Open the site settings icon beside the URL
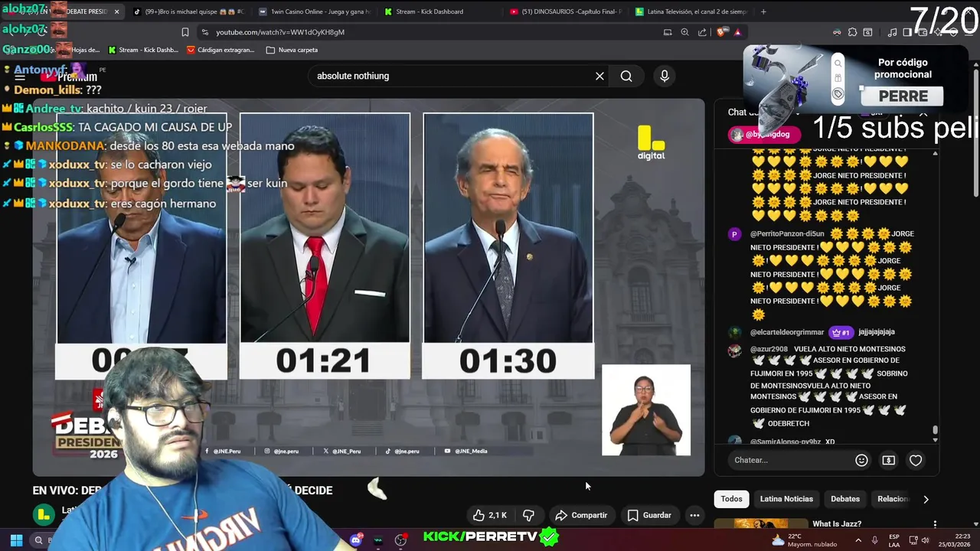Image resolution: width=980 pixels, height=551 pixels. pos(204,32)
